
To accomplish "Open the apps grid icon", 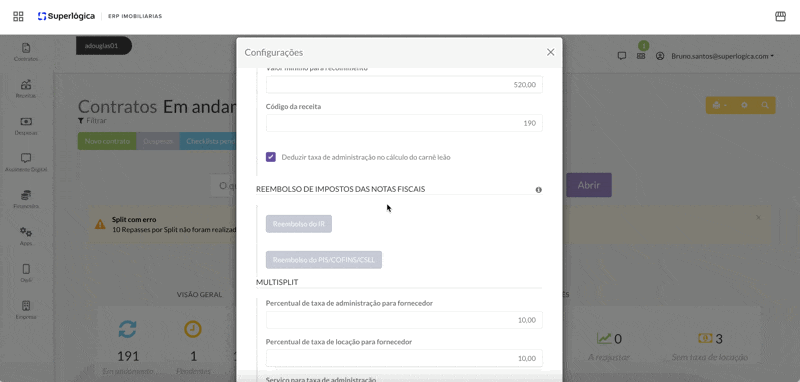I will click(18, 16).
